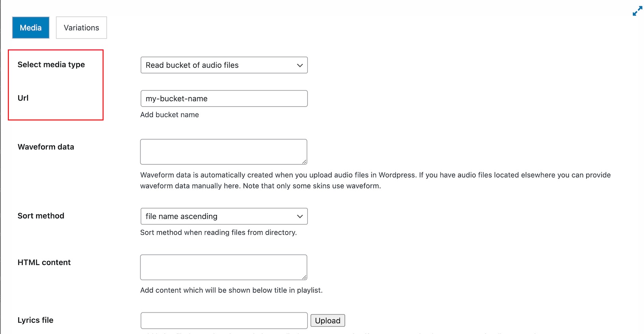Click inside the Waveform data textarea
This screenshot has height=334, width=644.
[x=223, y=151]
